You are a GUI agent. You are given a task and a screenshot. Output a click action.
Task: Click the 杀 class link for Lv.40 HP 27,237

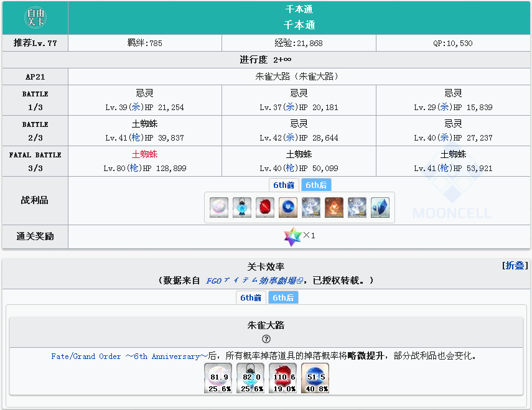444,137
